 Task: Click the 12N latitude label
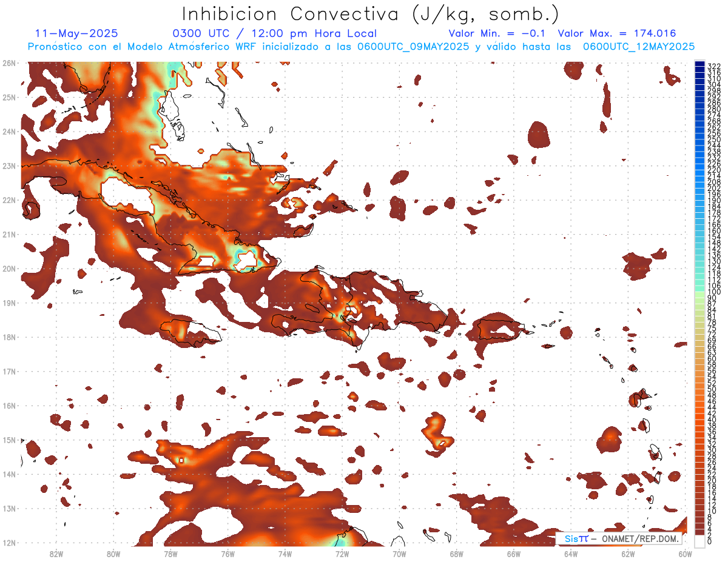coord(8,543)
